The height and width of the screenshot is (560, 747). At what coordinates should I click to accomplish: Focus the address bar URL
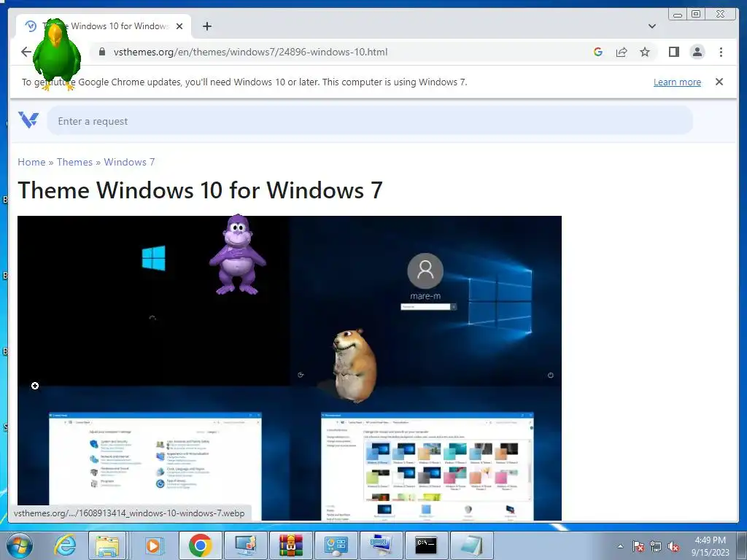point(250,52)
